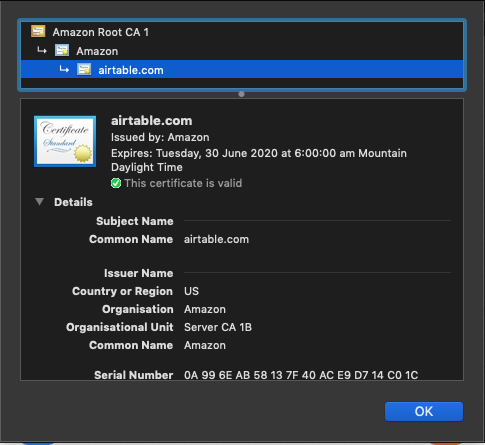Click the Organisation value Amazon
This screenshot has width=485, height=445.
pos(205,309)
